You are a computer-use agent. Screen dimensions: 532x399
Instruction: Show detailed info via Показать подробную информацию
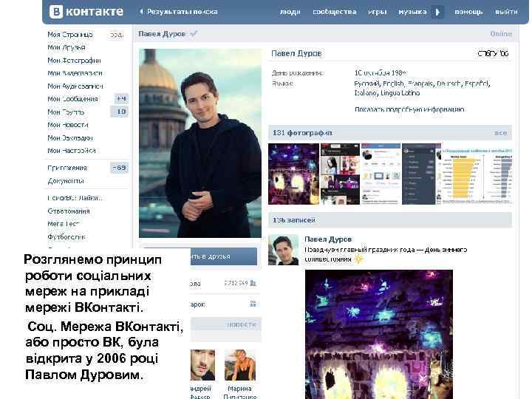coord(409,109)
